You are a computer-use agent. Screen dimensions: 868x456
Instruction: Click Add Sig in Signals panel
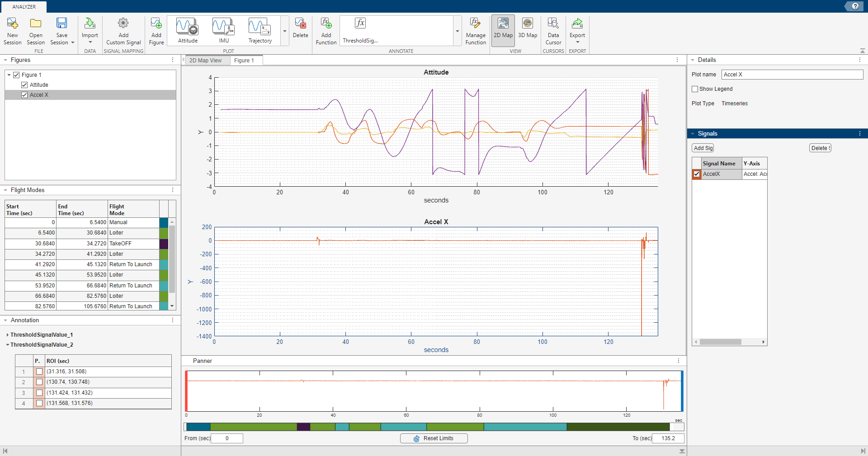click(703, 148)
